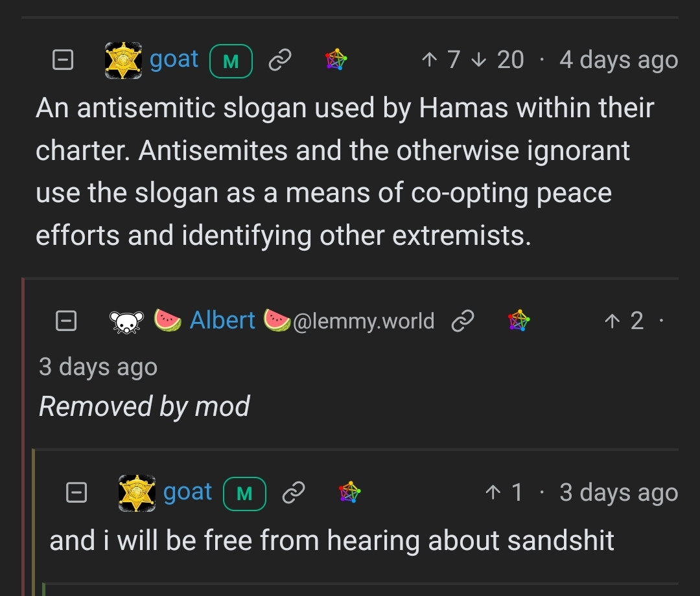Click Albert's mouse avatar
This screenshot has height=596, width=700.
[126, 321]
